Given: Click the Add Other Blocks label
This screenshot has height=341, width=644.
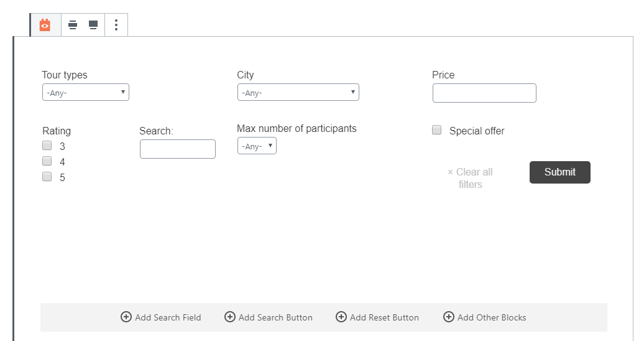Looking at the screenshot, I should (x=492, y=317).
